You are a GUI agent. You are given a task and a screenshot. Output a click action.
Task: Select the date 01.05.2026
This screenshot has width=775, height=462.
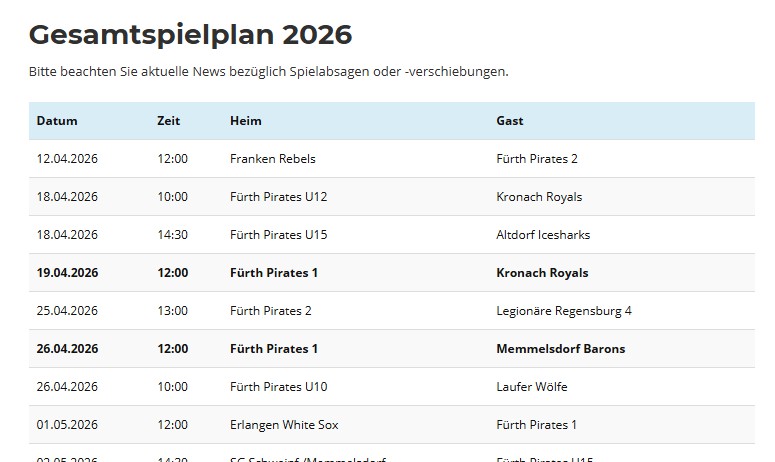tap(67, 425)
